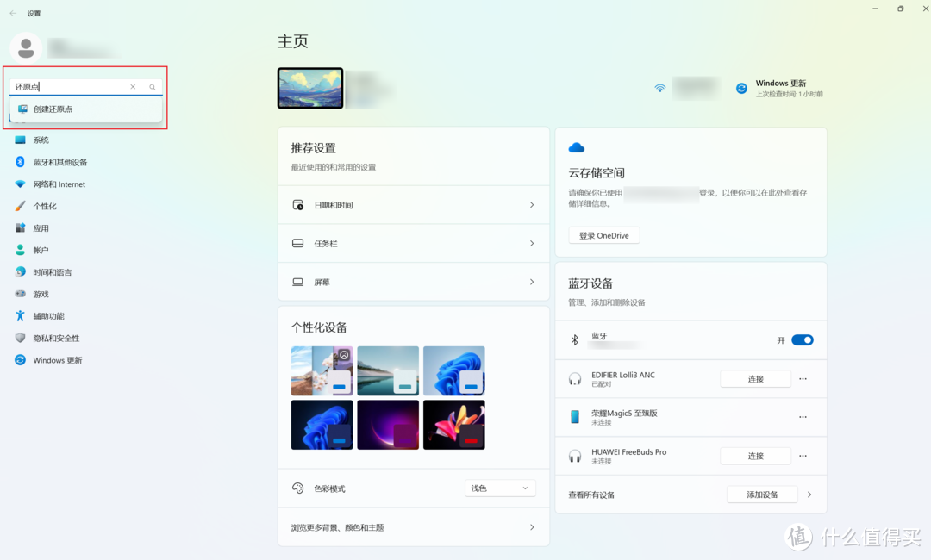Click the Wi-Fi status icon at top
Screen dimensions: 931x560
pyautogui.click(x=659, y=88)
